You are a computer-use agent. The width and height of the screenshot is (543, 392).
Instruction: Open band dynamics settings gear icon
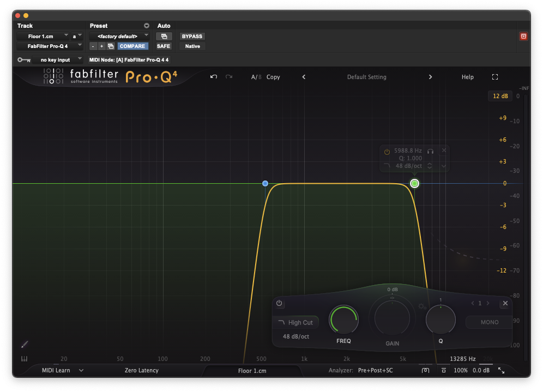(422, 306)
